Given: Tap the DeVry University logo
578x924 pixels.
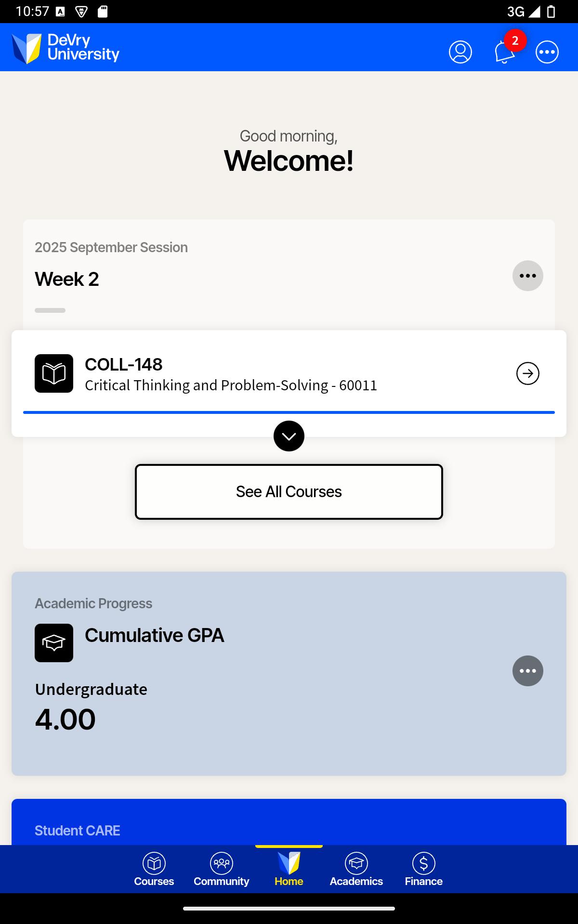Looking at the screenshot, I should point(66,48).
